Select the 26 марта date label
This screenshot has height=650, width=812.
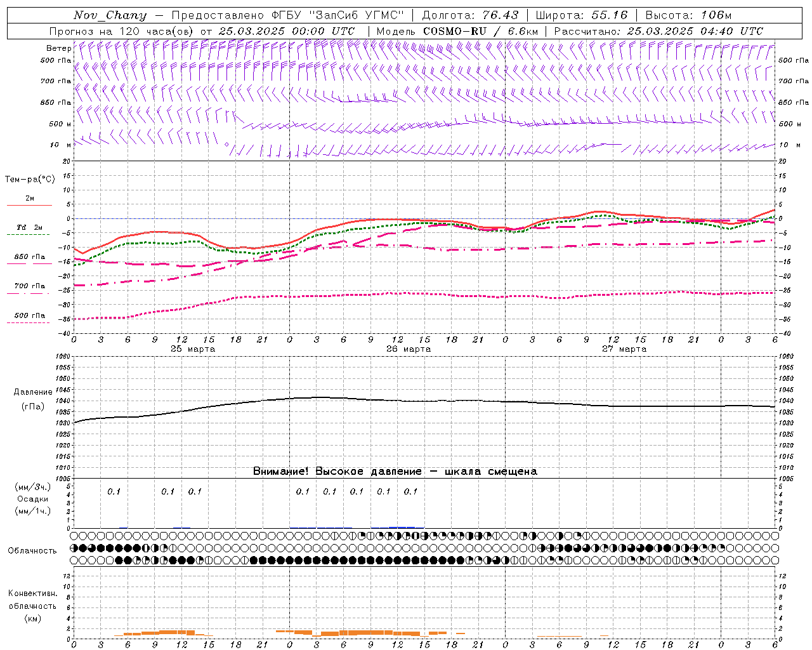409,348
